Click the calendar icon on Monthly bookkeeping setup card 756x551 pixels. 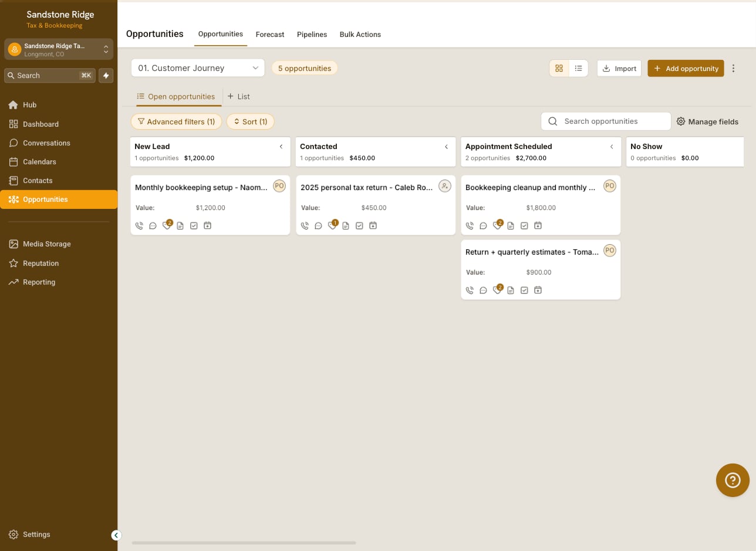coord(207,225)
